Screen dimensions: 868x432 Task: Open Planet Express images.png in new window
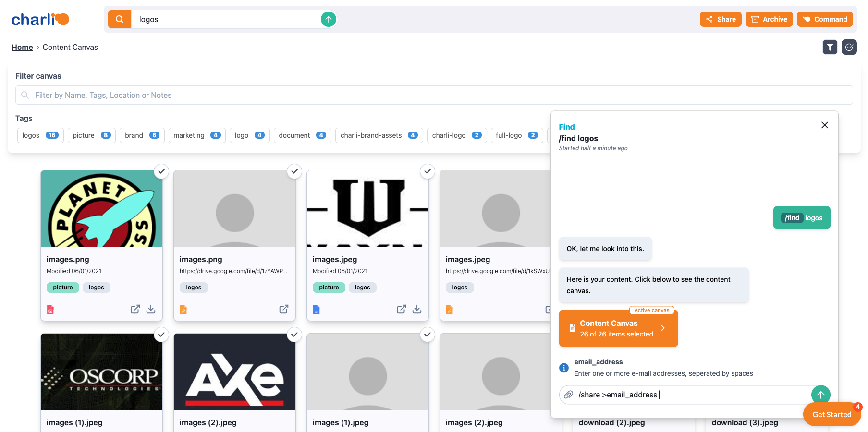[x=135, y=309]
